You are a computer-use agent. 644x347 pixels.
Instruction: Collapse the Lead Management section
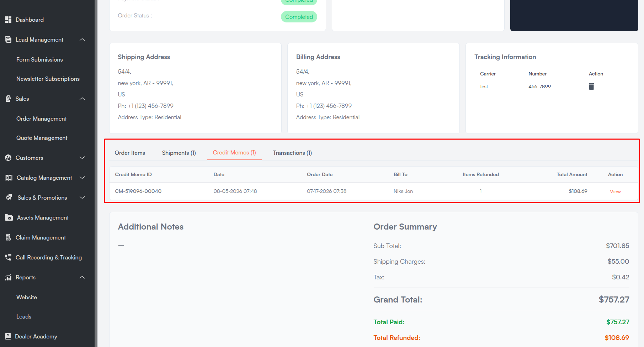coord(82,40)
